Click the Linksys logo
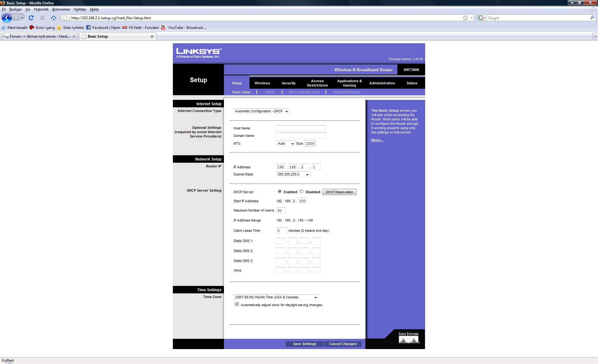The image size is (598, 364). click(x=199, y=53)
